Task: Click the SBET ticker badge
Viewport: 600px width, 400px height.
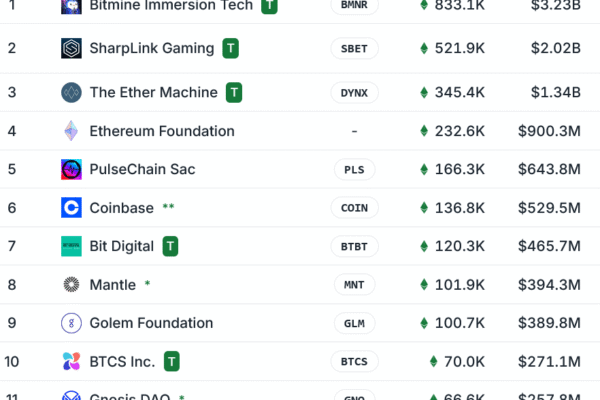Action: click(x=354, y=49)
